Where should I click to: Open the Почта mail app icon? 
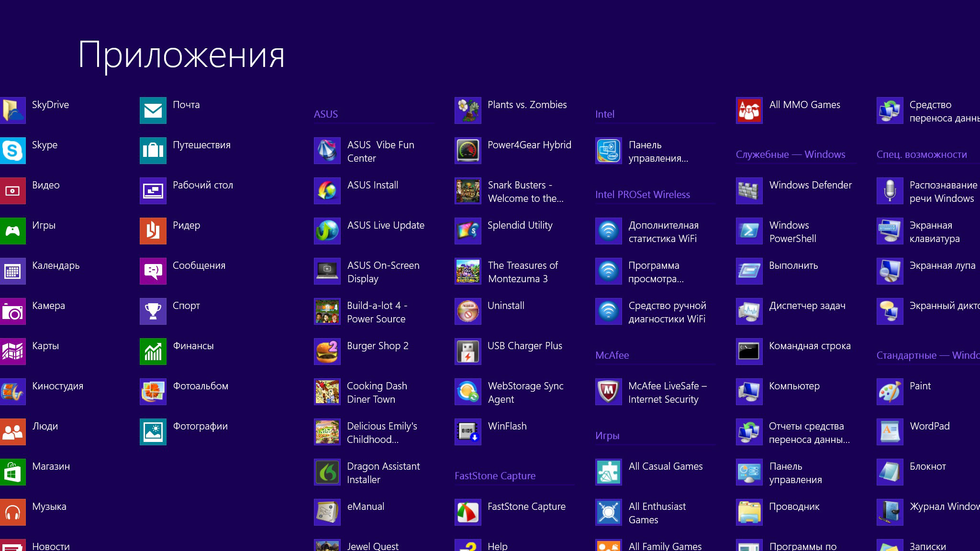coord(153,110)
